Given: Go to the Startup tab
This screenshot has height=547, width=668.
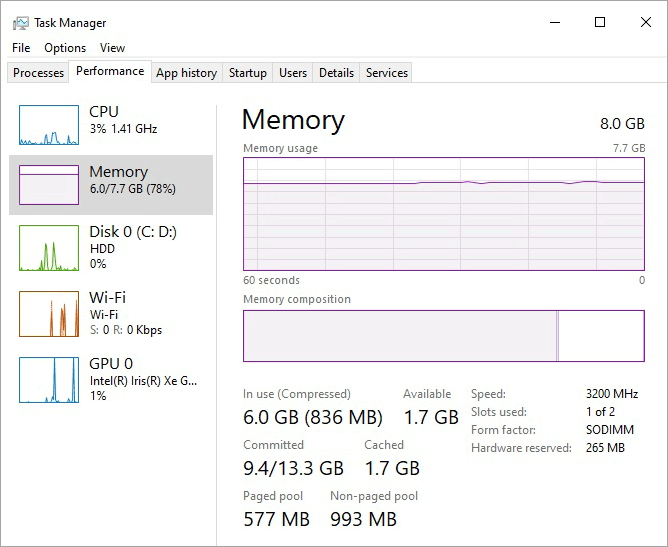Looking at the screenshot, I should [x=248, y=73].
